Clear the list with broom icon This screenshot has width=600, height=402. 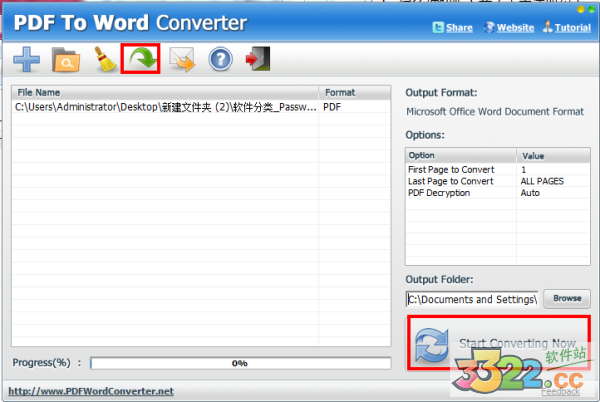coord(105,59)
